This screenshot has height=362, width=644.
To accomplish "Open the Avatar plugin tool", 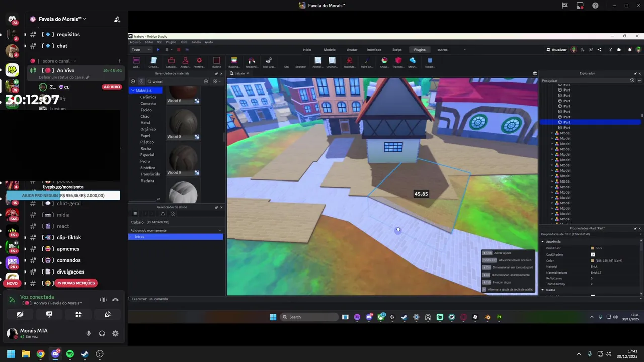I will pyautogui.click(x=185, y=61).
